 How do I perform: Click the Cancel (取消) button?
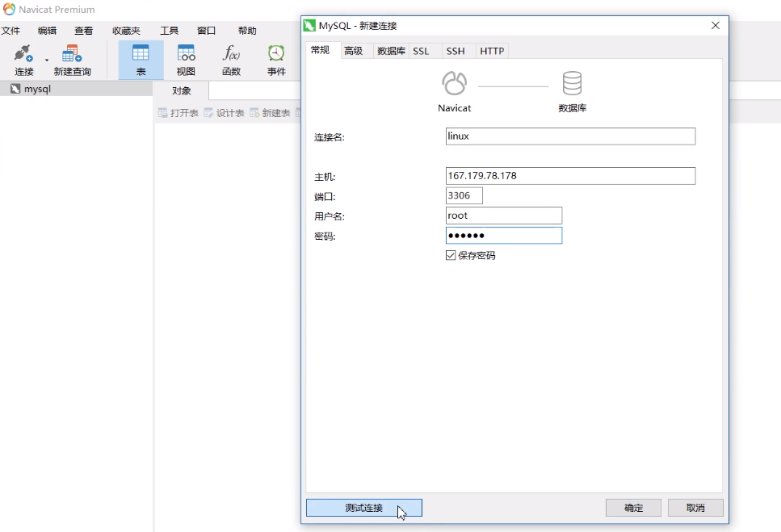pos(695,508)
